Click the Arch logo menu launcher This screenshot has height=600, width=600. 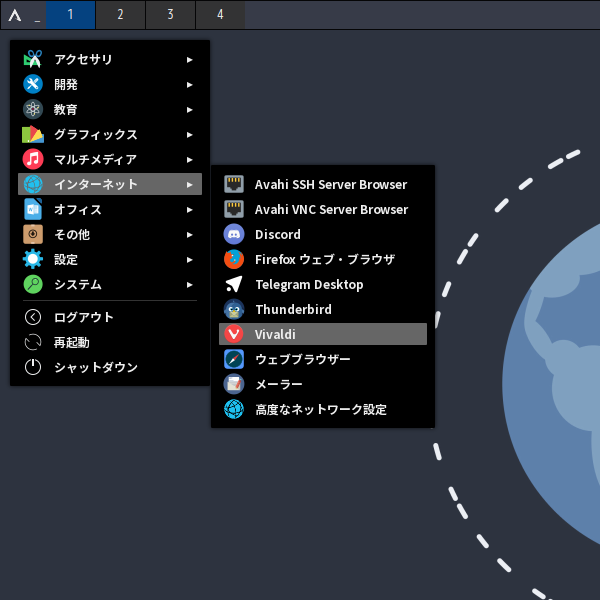tap(15, 15)
